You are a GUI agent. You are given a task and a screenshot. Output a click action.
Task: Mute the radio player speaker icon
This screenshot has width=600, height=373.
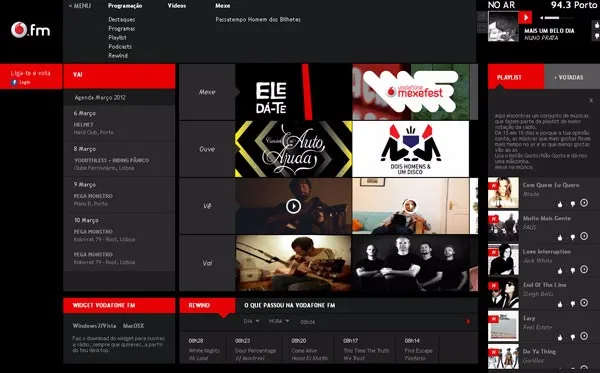coord(542,18)
